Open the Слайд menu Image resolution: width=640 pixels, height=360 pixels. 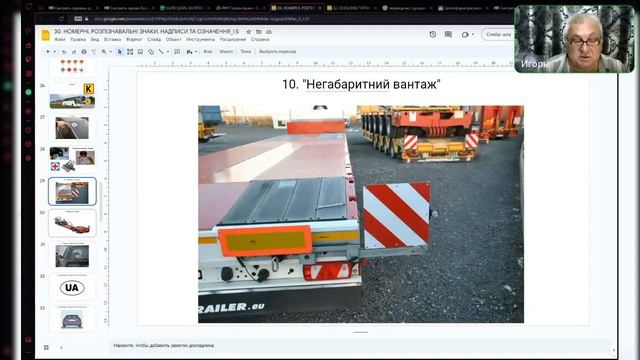154,40
